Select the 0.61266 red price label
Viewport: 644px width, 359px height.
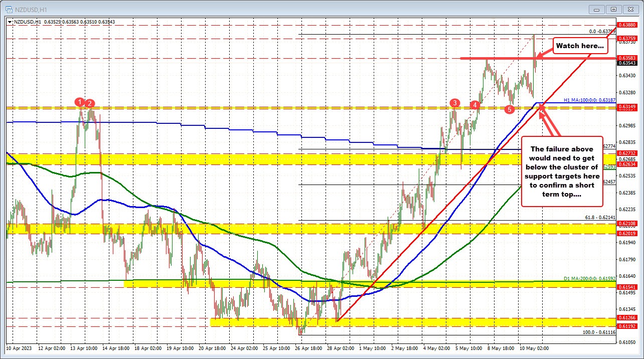(x=627, y=317)
